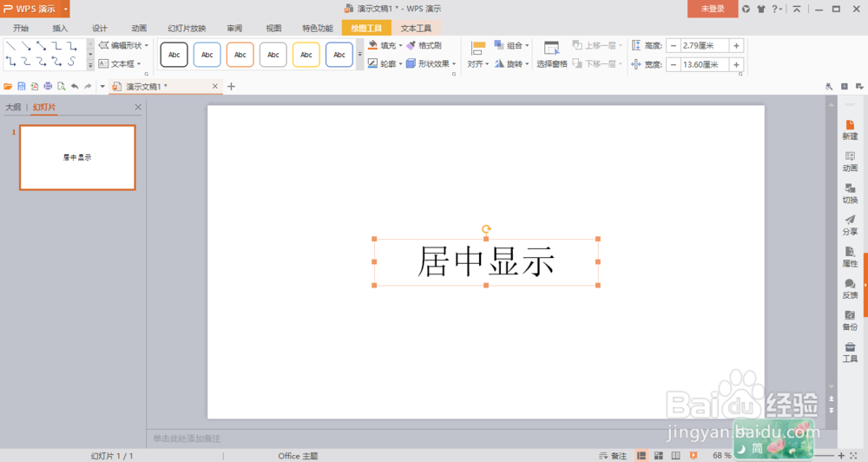The image size is (868, 462).
Task: Decrease the 宽度 width value
Action: [x=674, y=65]
